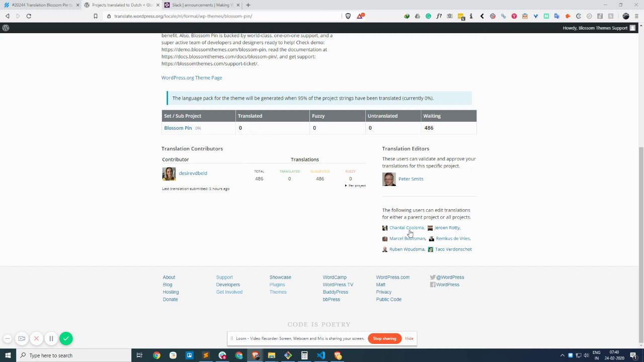Open the Windows notification center icon

(633, 355)
